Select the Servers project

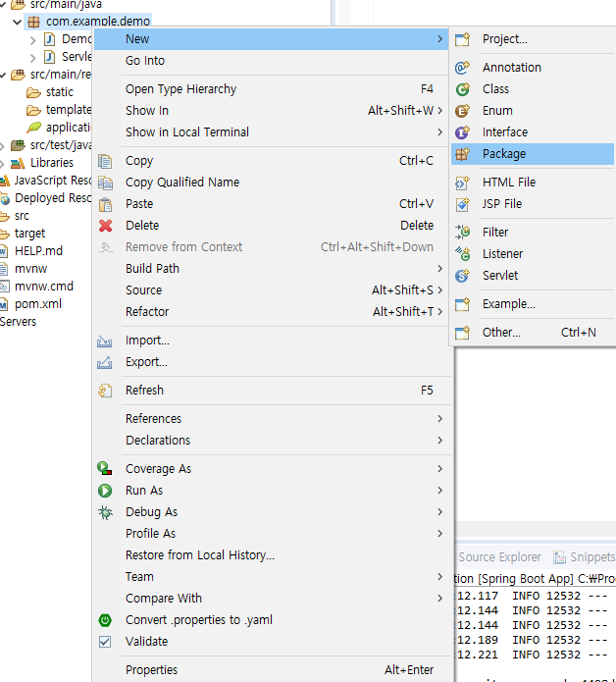[18, 322]
